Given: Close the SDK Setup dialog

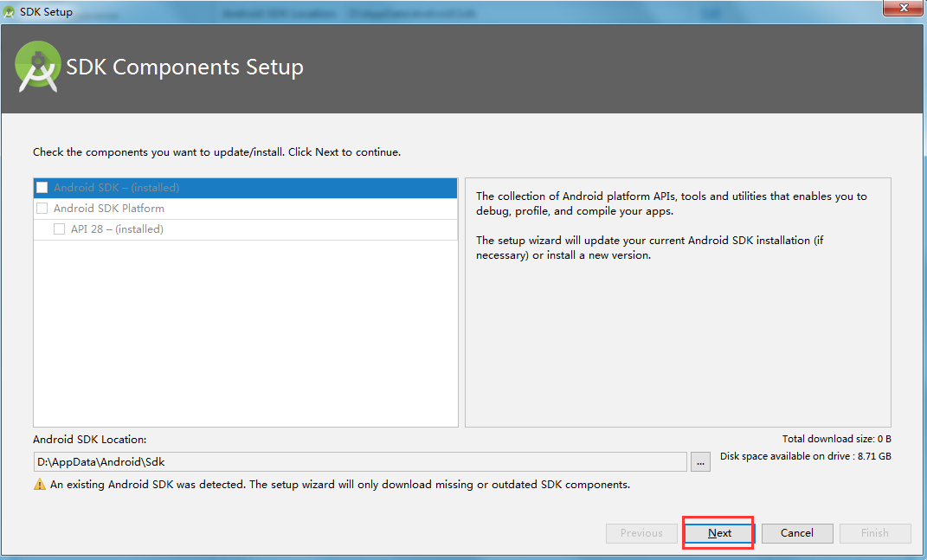Looking at the screenshot, I should pos(903,8).
